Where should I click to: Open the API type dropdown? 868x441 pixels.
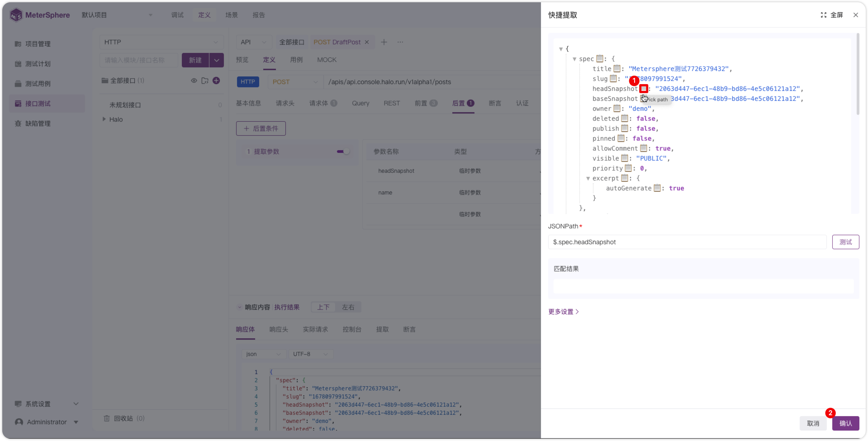(254, 42)
